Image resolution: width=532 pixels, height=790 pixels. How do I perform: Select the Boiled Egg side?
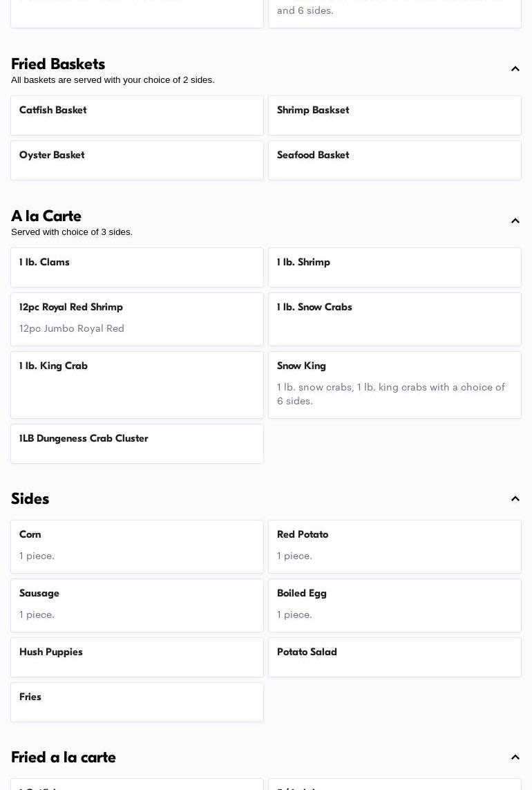point(395,605)
